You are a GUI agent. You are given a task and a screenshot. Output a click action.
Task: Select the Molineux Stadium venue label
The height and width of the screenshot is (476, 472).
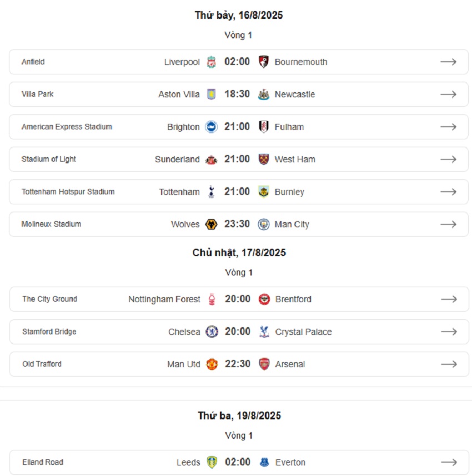(51, 224)
